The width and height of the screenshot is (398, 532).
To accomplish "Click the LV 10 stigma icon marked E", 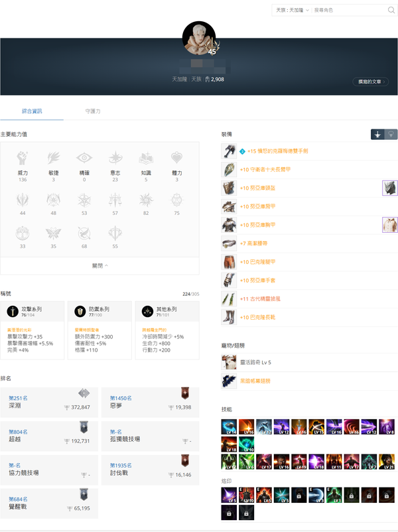I will tap(247, 495).
